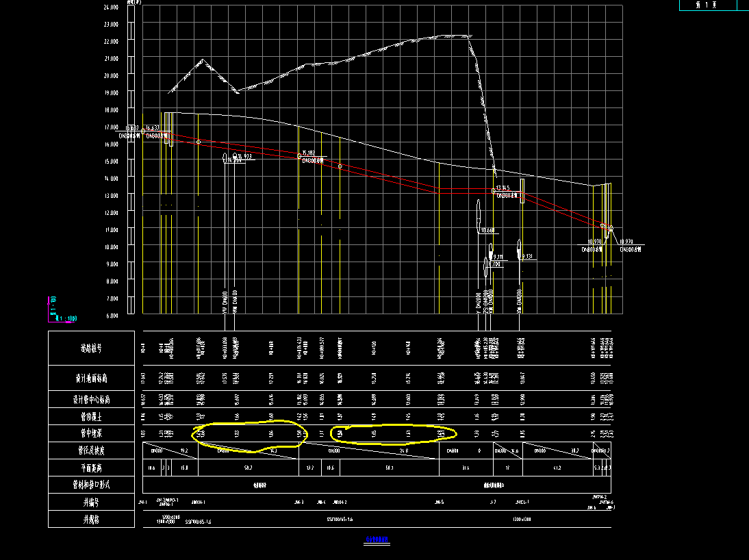Image resolution: width=749 pixels, height=560 pixels.
Task: Click the 19.000 elevation axis label
Action: pos(111,92)
